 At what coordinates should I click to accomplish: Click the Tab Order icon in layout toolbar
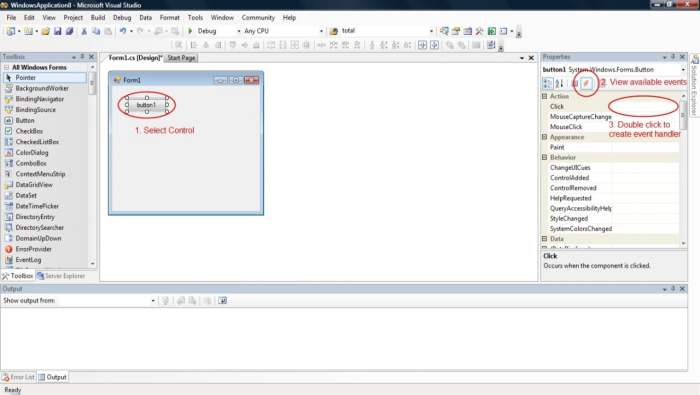tap(491, 45)
